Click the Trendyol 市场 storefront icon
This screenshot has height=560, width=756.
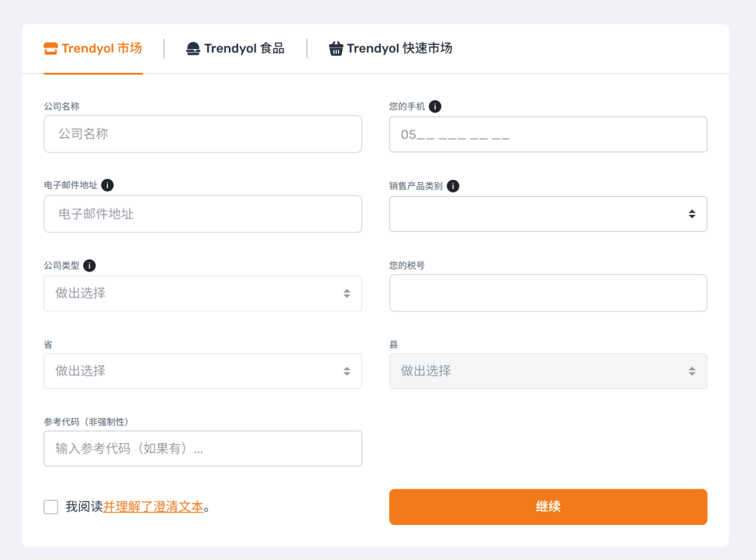coord(50,48)
